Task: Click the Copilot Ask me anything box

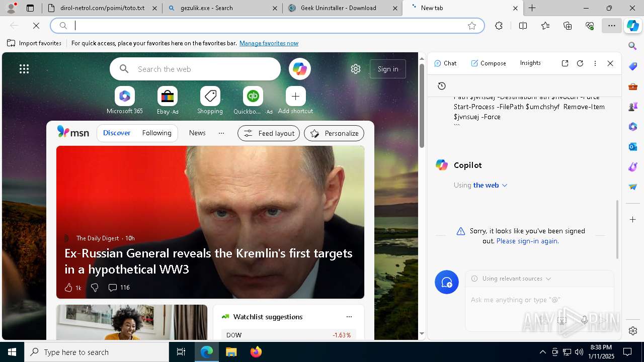Action: pyautogui.click(x=539, y=300)
